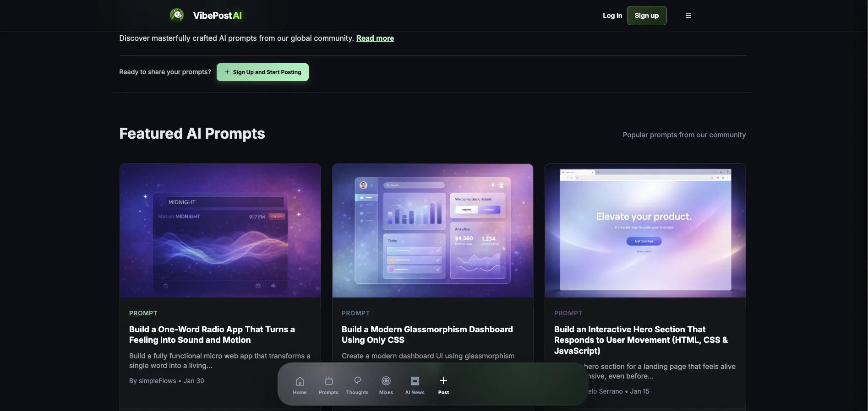868x411 pixels.
Task: Click 'Ready to share your prompts?' text
Action: [165, 72]
